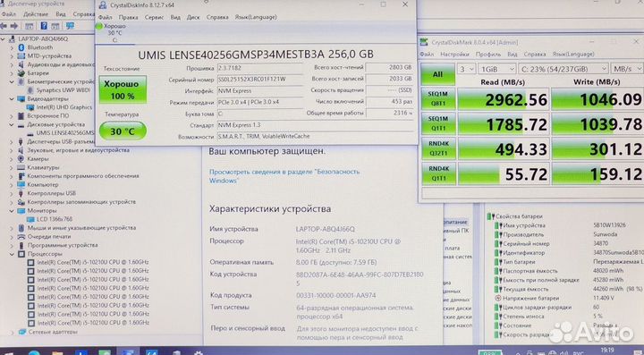Select the Хорошо 30 °C C: disk tab
Screen dimensions: 644x355
click(114, 33)
